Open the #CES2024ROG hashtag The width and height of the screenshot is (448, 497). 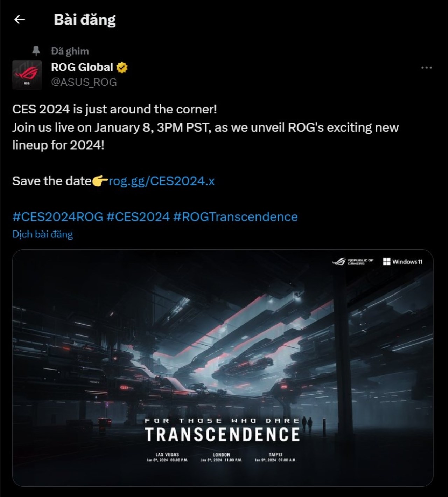tap(58, 217)
